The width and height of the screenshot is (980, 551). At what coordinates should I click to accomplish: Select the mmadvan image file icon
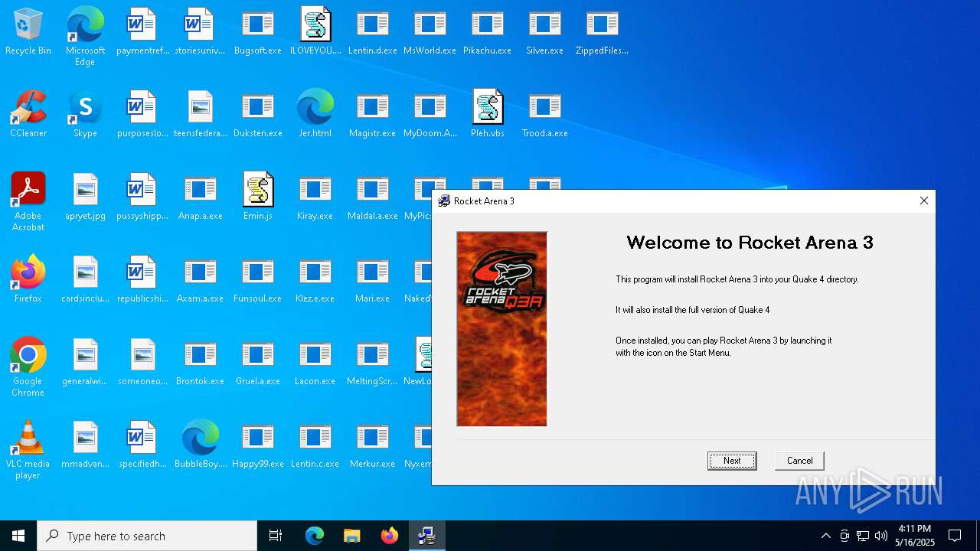click(x=85, y=445)
